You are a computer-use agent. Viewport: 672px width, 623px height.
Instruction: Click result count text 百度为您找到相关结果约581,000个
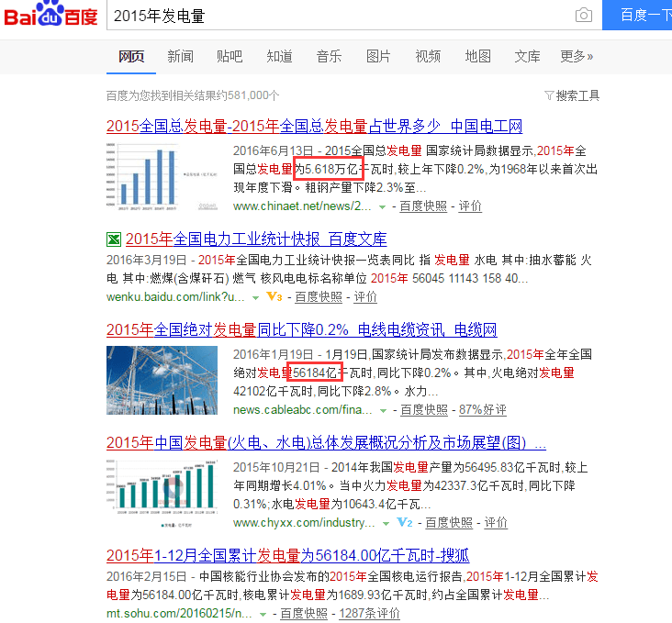(193, 95)
